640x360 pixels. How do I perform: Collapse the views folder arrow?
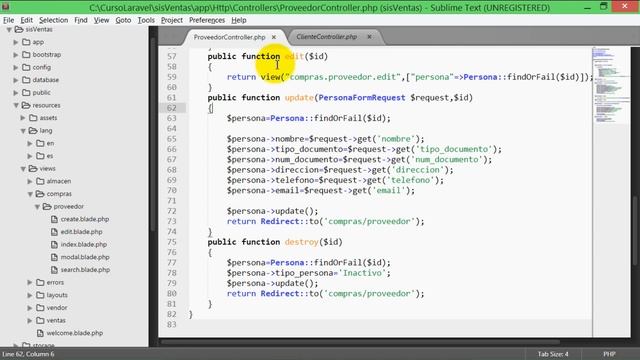click(23, 169)
